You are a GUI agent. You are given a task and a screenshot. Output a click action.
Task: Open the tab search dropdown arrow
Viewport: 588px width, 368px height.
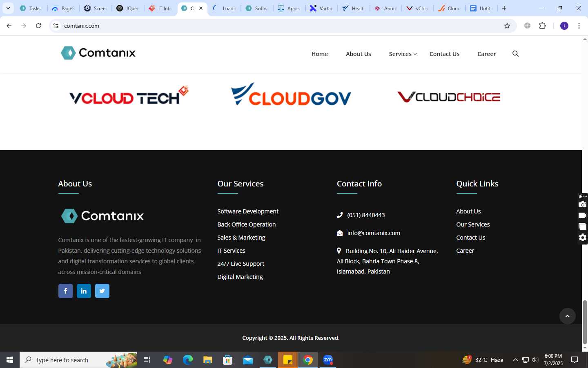coord(8,8)
